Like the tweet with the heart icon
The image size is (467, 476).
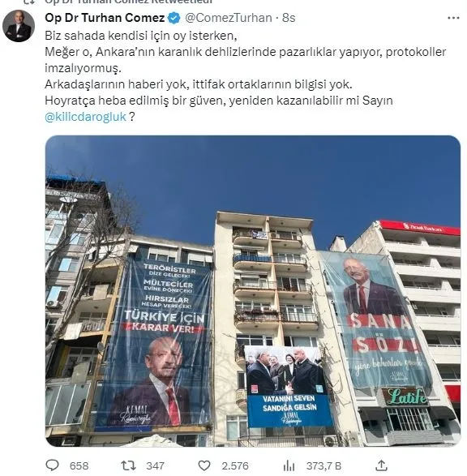coord(204,465)
